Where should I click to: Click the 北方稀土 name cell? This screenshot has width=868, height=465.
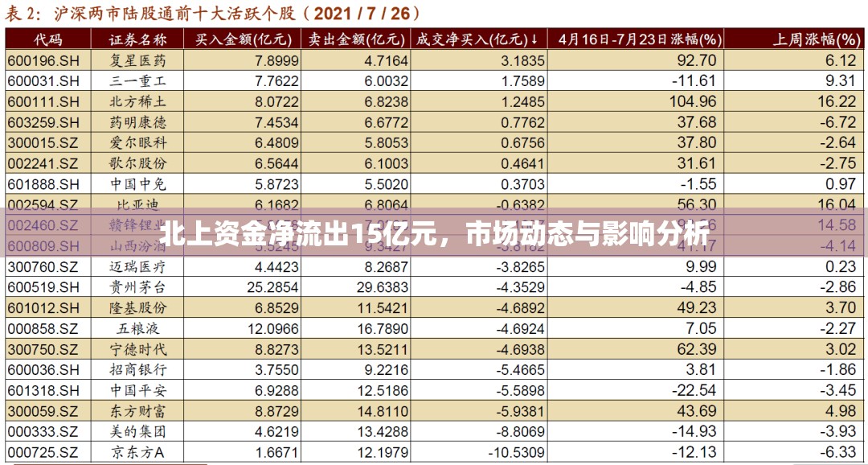point(137,102)
